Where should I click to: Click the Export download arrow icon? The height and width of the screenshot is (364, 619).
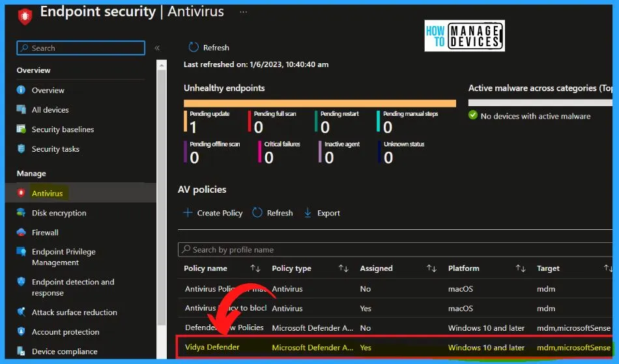[x=308, y=212]
